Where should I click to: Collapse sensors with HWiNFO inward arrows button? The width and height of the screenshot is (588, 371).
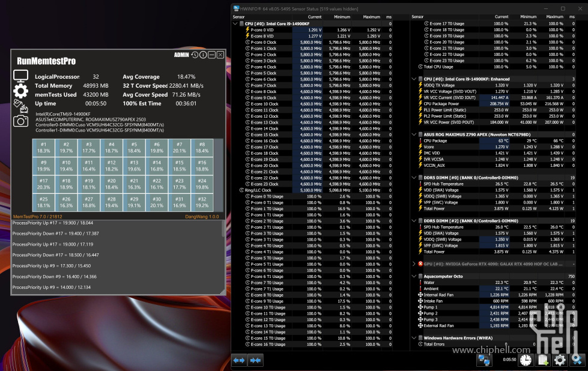[x=256, y=360]
